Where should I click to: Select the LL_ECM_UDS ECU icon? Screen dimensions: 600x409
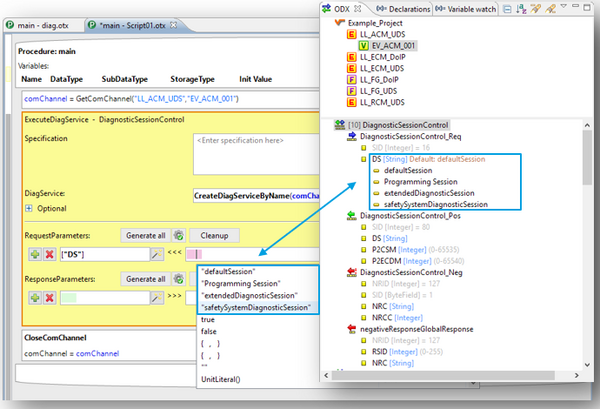click(x=351, y=68)
